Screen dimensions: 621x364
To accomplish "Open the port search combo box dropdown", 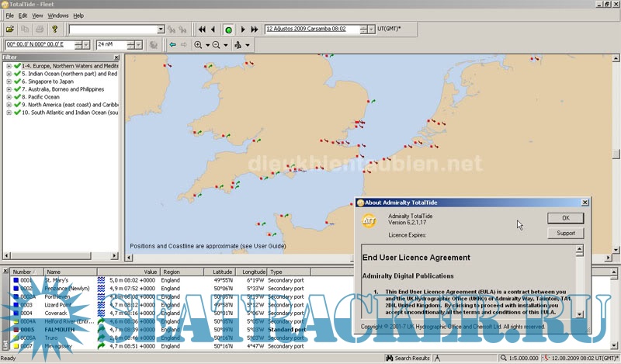I will pyautogui.click(x=161, y=29).
